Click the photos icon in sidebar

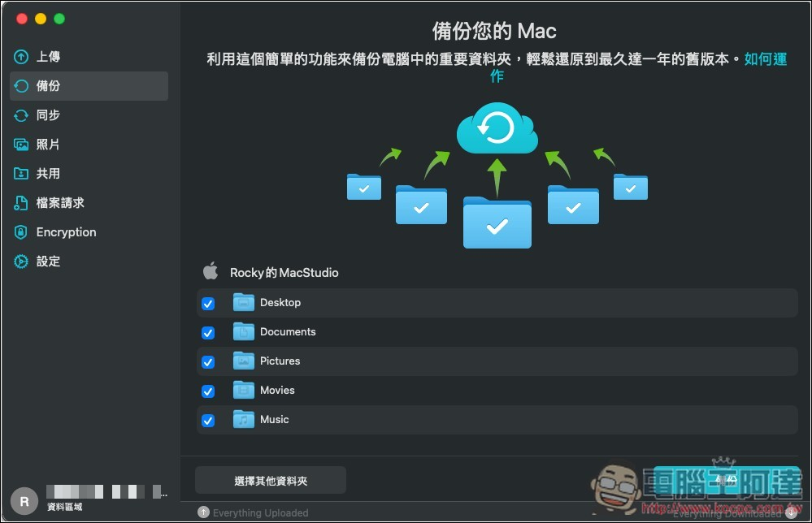pyautogui.click(x=21, y=145)
